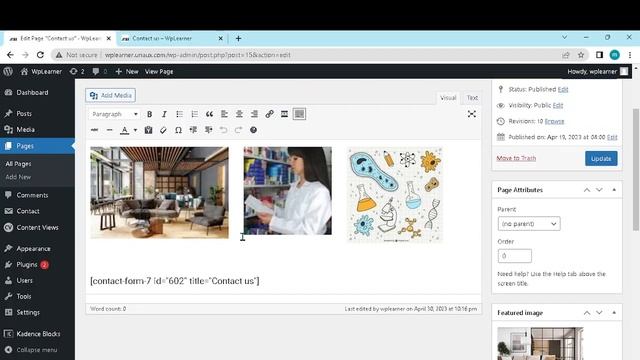
Task: Toggle bold formatting in editor toolbar
Action: click(x=149, y=114)
